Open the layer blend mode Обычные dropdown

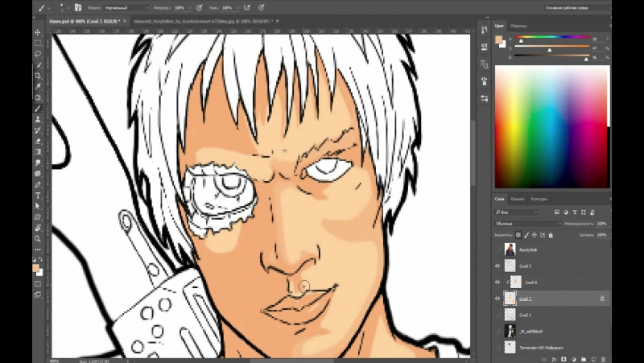coord(528,224)
